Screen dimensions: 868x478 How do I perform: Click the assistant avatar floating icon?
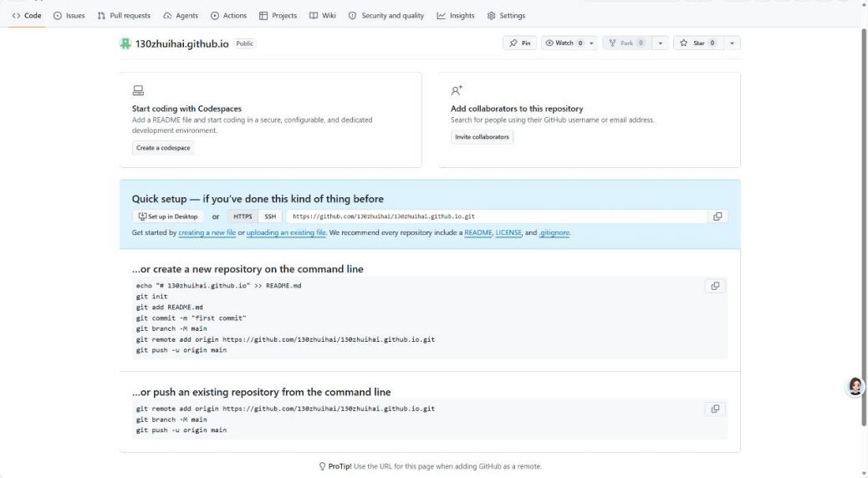pyautogui.click(x=855, y=386)
